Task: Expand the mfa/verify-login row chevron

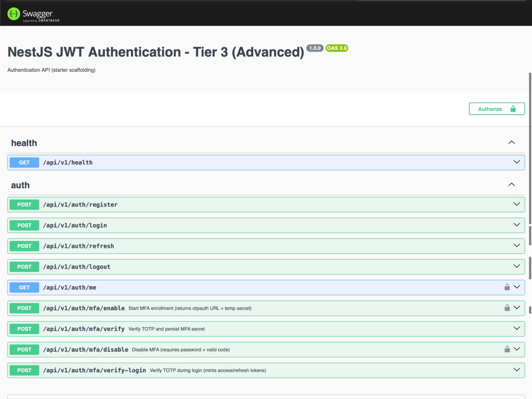Action: [517, 370]
